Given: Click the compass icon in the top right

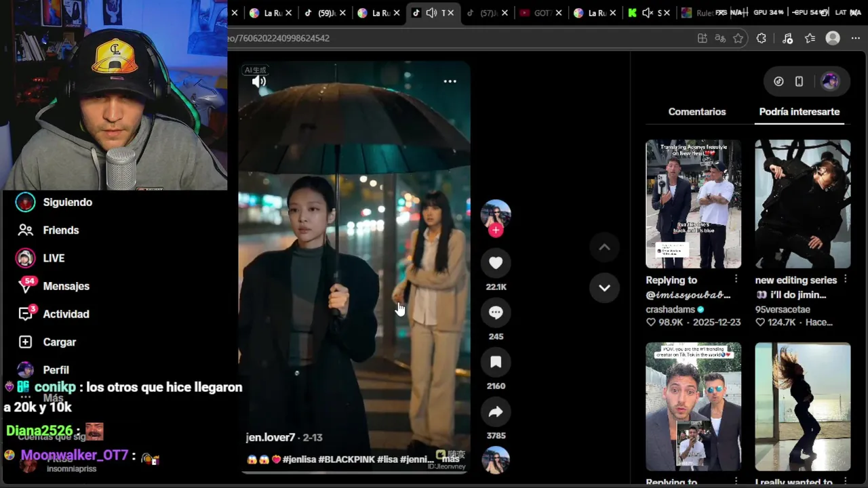Looking at the screenshot, I should point(778,81).
